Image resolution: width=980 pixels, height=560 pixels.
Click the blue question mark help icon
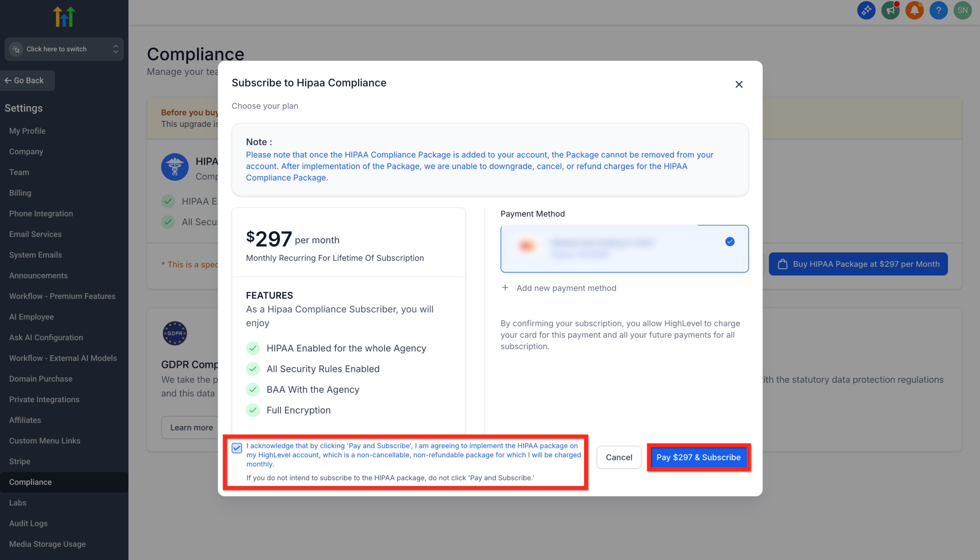point(939,10)
